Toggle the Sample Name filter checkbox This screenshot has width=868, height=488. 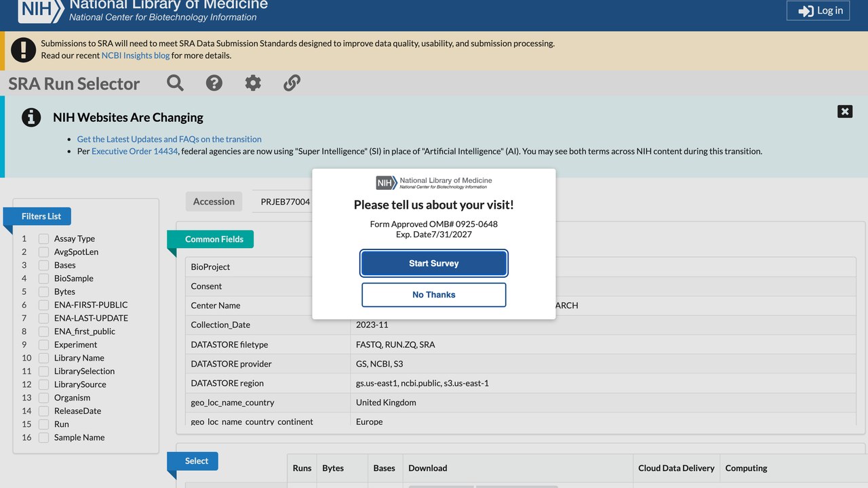tap(43, 438)
